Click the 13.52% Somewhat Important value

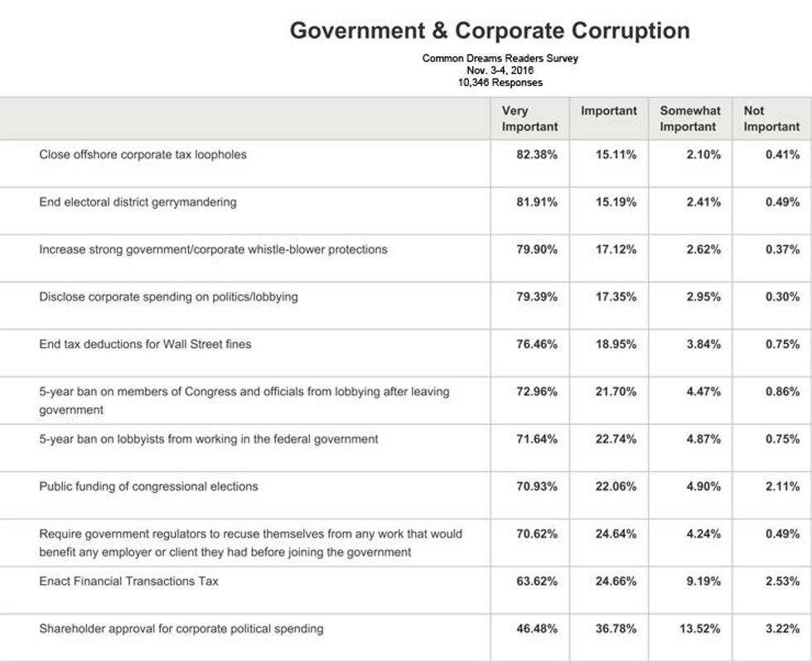pyautogui.click(x=700, y=630)
